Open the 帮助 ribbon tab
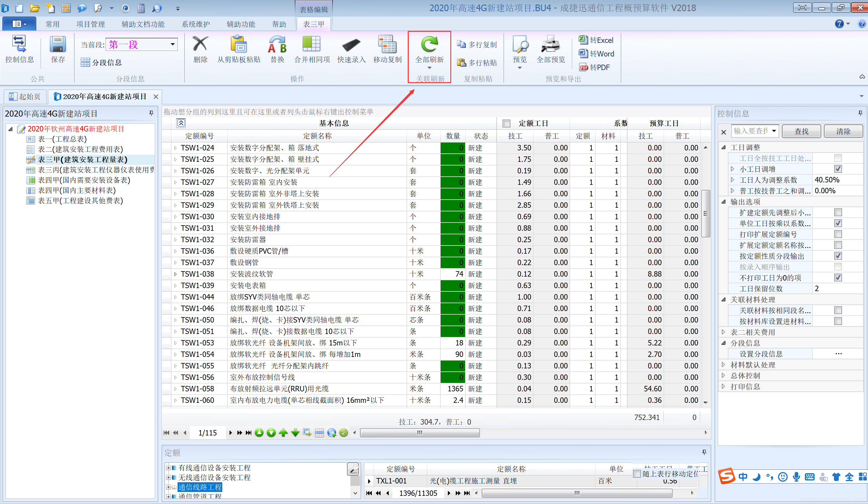Viewport: 868px width, 504px height. (279, 24)
